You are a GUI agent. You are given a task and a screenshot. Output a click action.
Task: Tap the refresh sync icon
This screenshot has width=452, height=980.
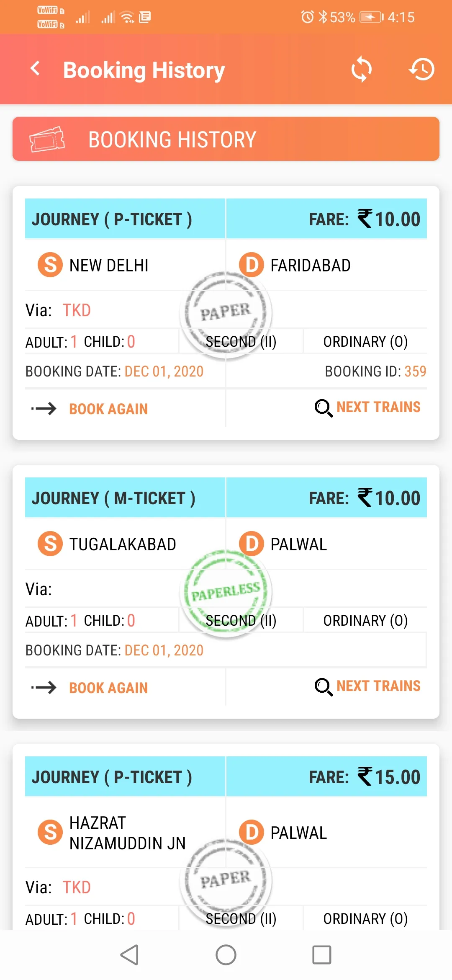361,70
